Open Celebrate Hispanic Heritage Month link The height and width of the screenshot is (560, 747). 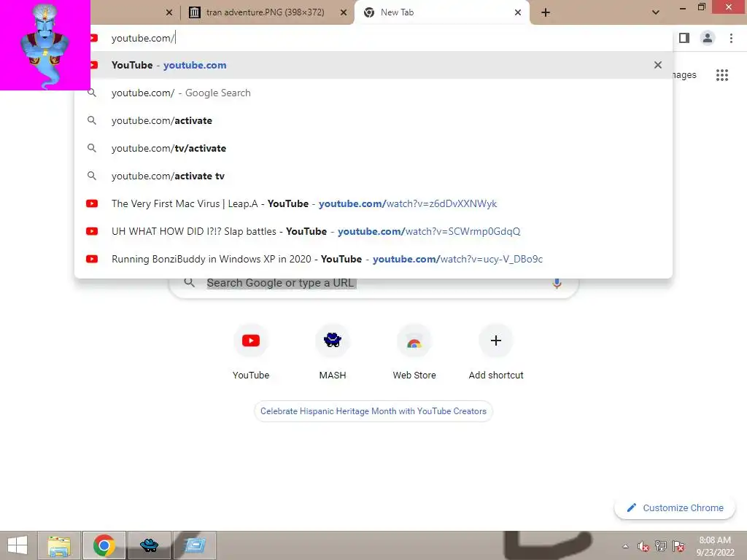point(373,411)
